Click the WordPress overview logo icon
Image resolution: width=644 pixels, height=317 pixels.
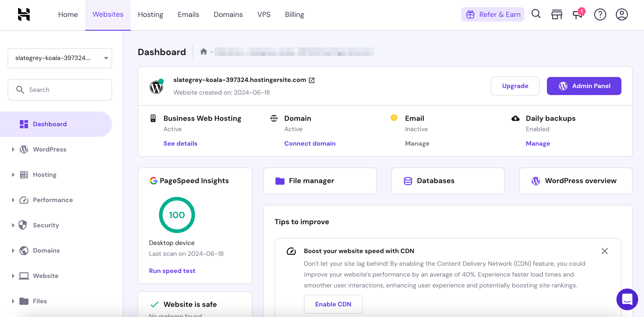(x=536, y=181)
